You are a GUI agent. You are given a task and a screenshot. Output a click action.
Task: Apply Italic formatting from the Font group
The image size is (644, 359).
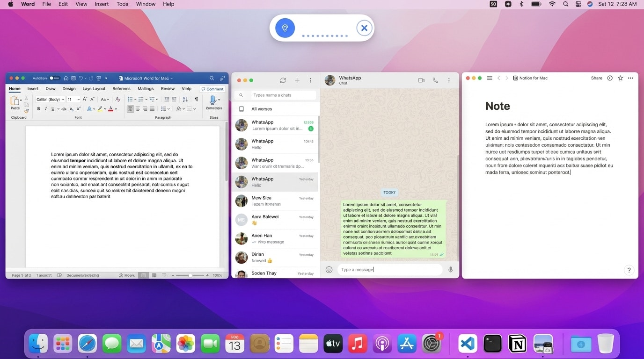coord(45,108)
